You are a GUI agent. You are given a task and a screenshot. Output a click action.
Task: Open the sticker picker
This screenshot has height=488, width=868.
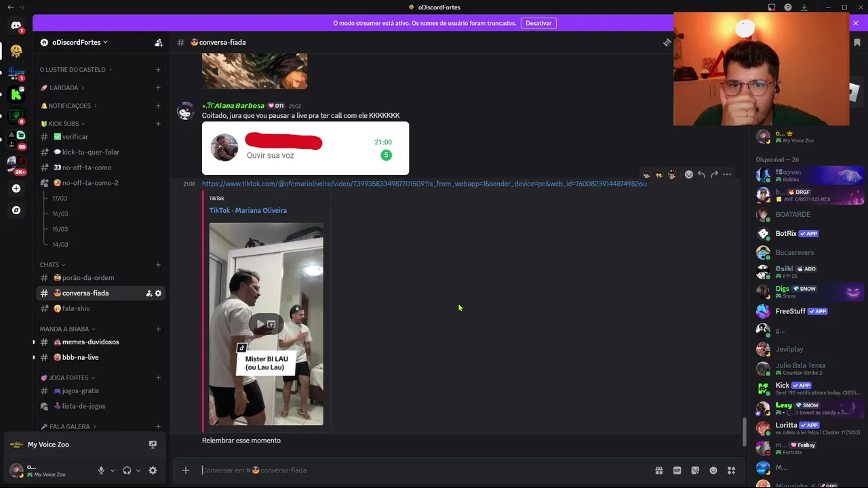[695, 470]
